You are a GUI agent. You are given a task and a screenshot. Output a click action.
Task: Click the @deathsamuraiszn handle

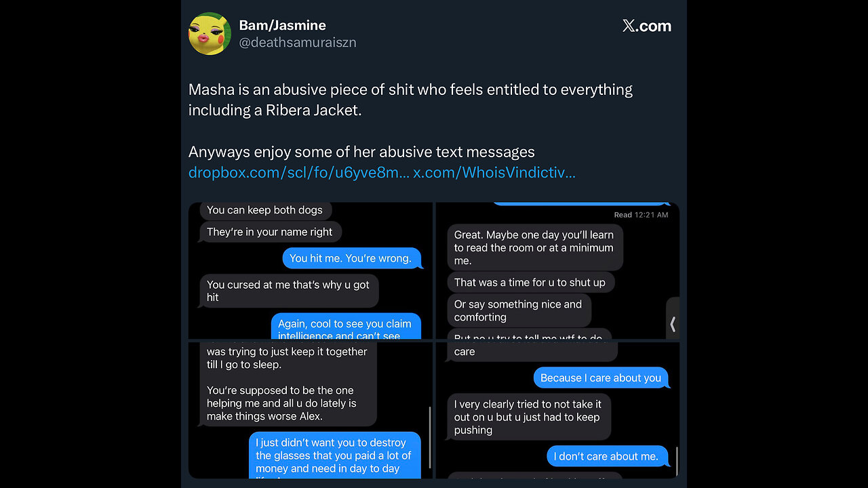tap(297, 43)
